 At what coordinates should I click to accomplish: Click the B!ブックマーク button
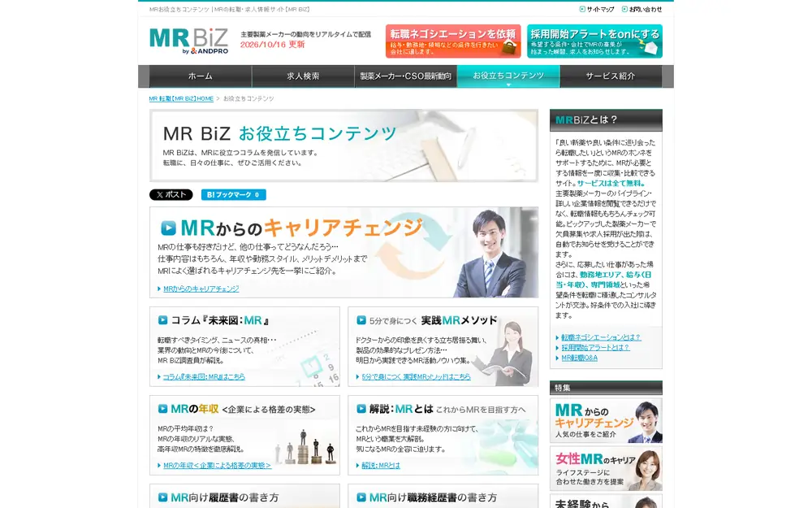(x=234, y=195)
